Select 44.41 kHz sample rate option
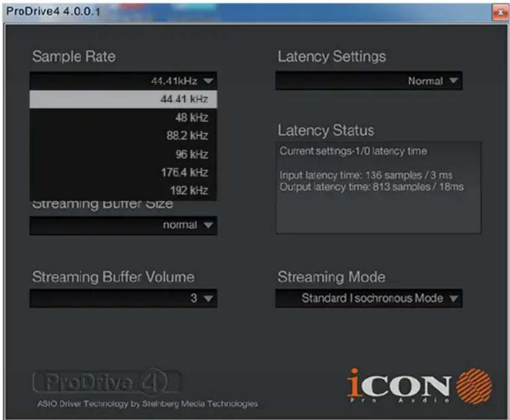This screenshot has width=510, height=420. (x=123, y=99)
